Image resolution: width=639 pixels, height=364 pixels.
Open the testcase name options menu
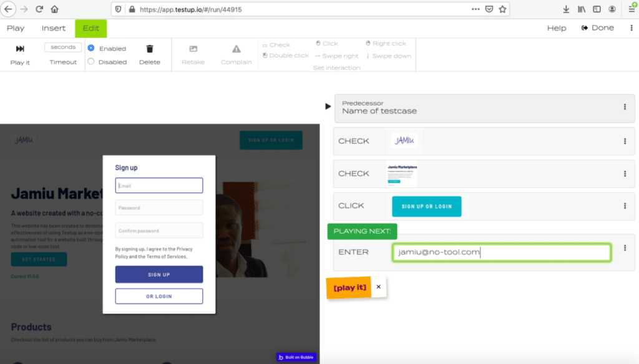[x=625, y=107]
